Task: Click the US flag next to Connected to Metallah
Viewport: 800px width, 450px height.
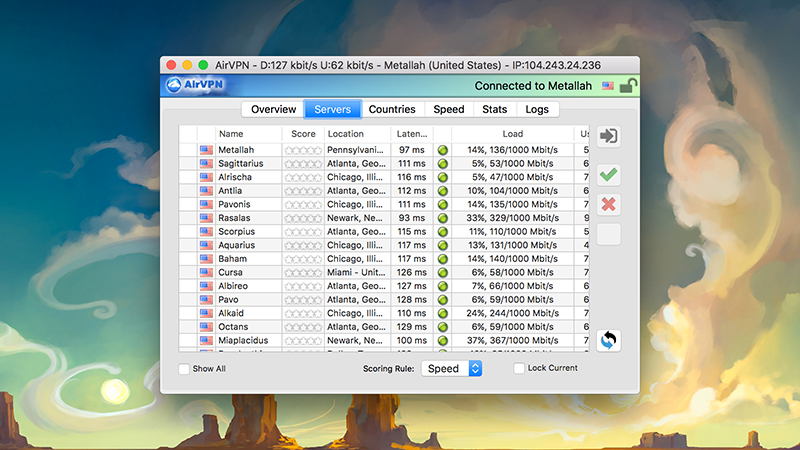Action: pos(608,86)
